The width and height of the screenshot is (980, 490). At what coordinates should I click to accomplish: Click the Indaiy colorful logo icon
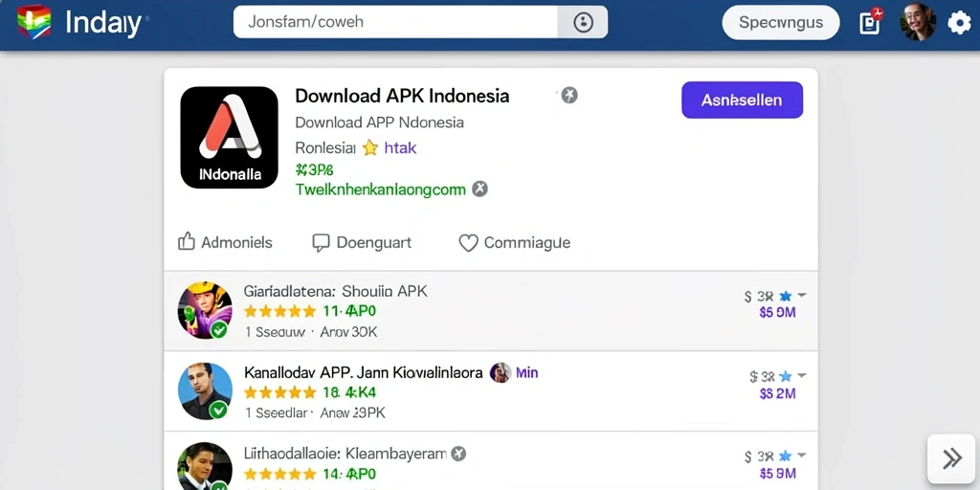[33, 22]
